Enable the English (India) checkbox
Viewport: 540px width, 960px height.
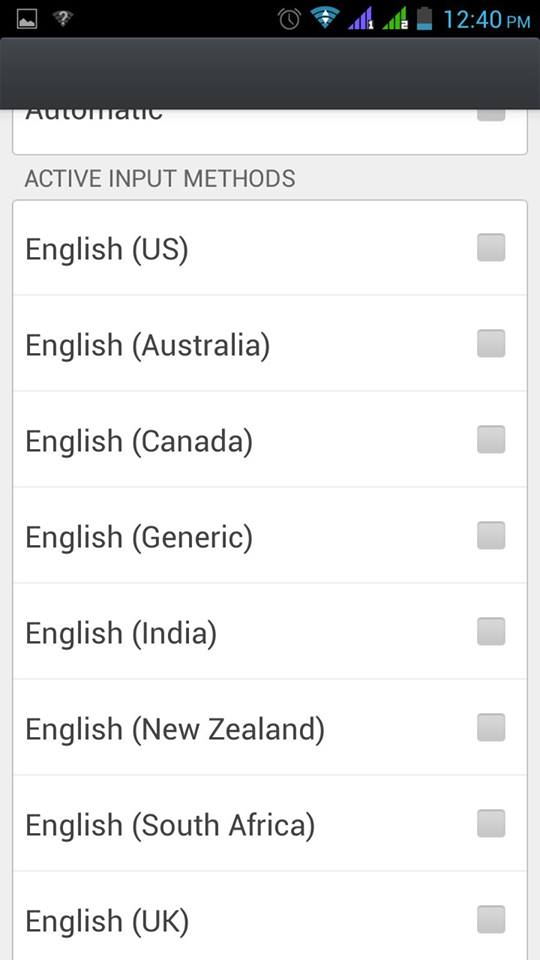tap(491, 632)
